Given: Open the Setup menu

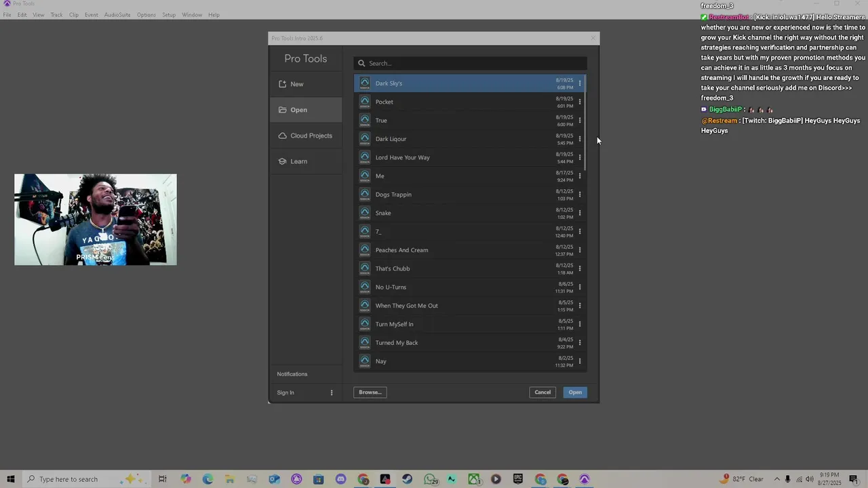Looking at the screenshot, I should [169, 15].
